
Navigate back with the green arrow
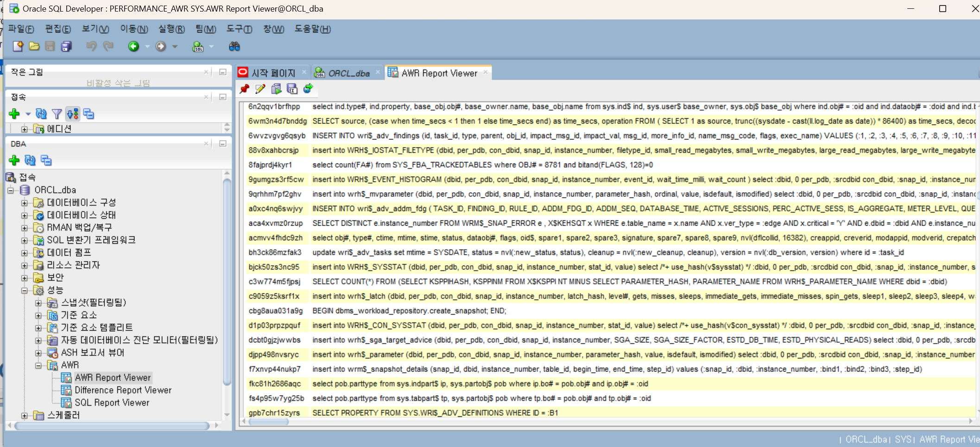(133, 46)
